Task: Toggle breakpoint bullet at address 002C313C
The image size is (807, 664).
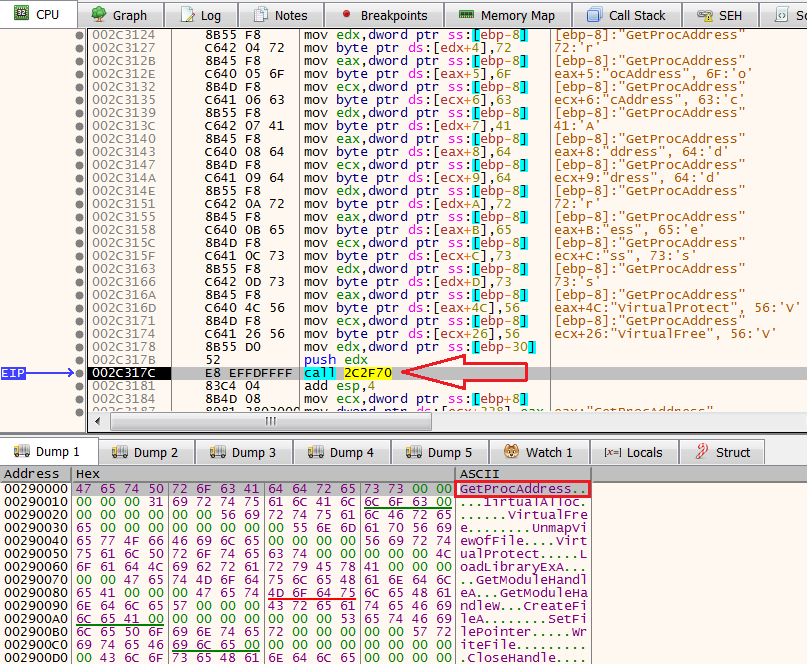Action: (79, 126)
